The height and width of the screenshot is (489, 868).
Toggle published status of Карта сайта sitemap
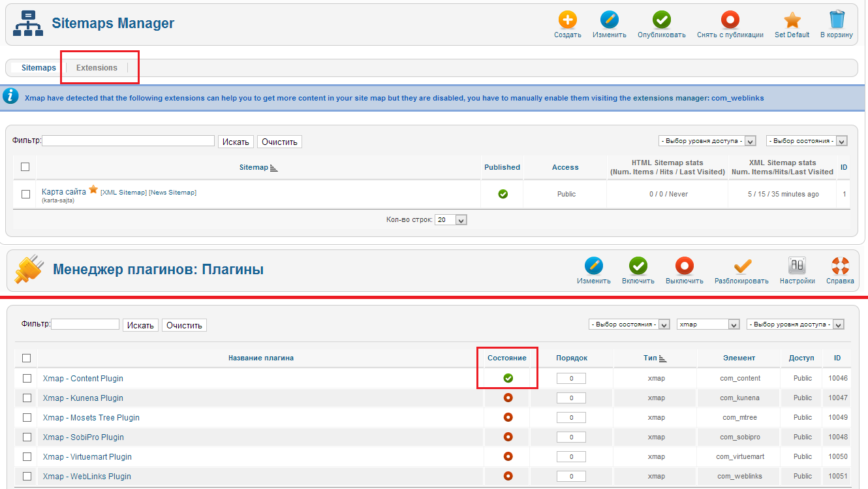tap(503, 194)
